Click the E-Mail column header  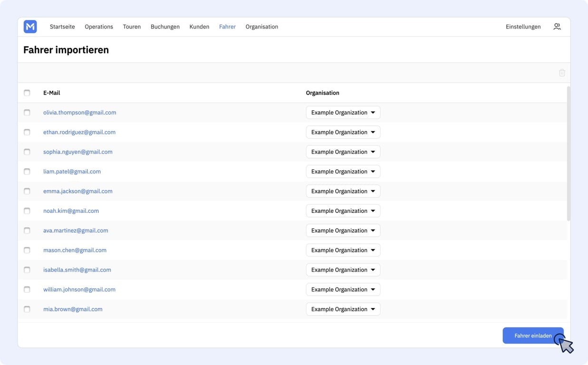click(x=51, y=93)
